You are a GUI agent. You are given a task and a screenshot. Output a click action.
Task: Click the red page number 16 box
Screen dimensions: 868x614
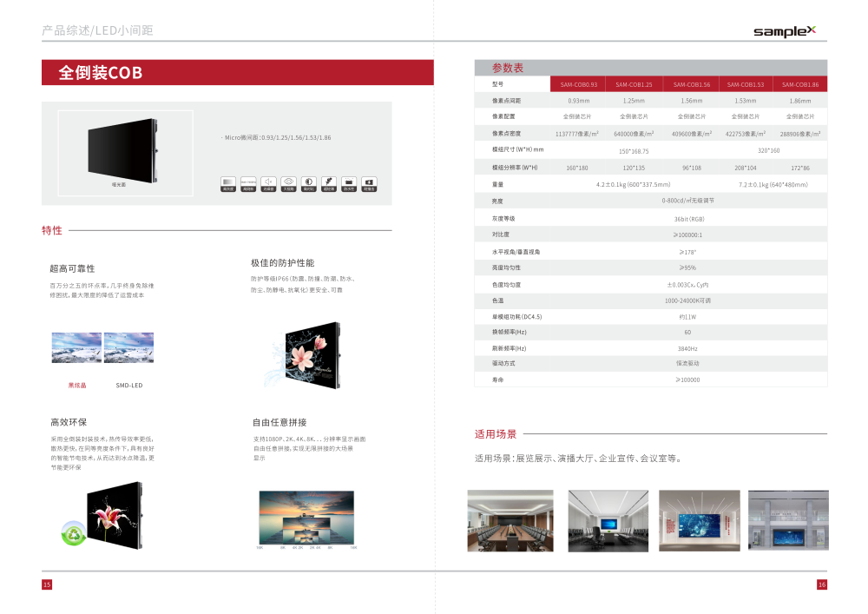click(821, 584)
